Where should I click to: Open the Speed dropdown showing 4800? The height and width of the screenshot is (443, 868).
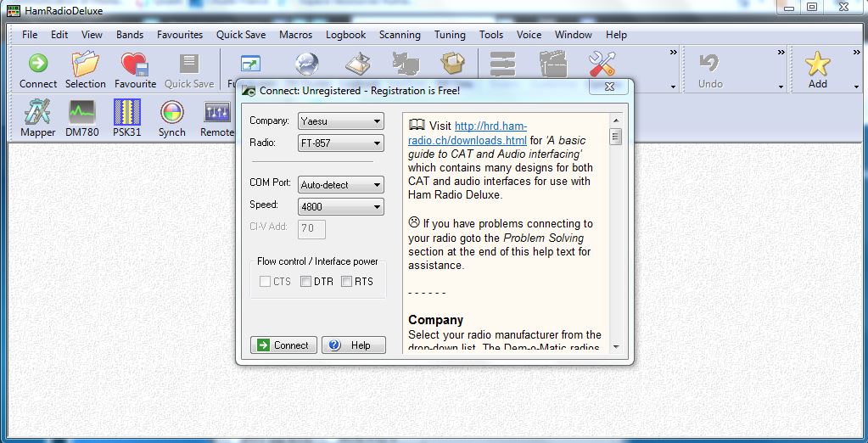pyautogui.click(x=341, y=207)
